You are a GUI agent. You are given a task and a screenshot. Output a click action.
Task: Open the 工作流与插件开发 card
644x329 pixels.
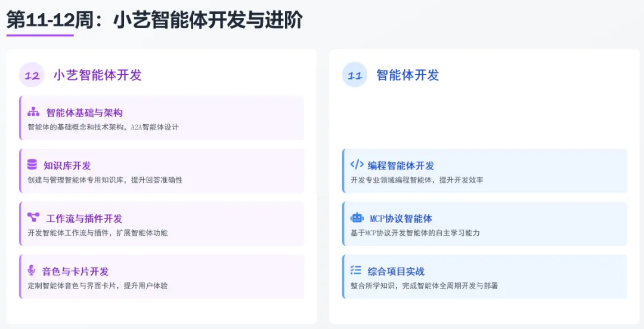tap(162, 224)
